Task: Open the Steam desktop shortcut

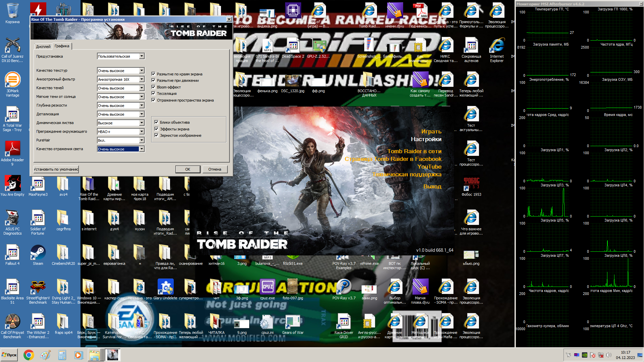Action: (x=38, y=253)
